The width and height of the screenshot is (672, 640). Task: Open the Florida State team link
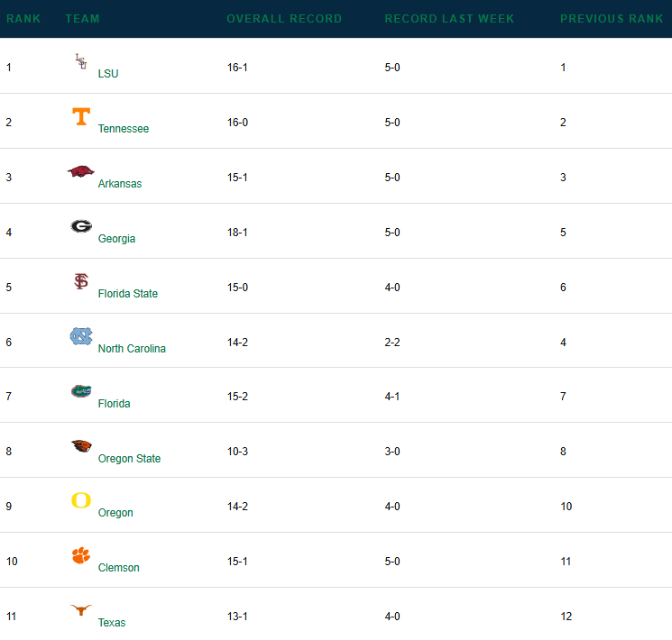point(128,294)
